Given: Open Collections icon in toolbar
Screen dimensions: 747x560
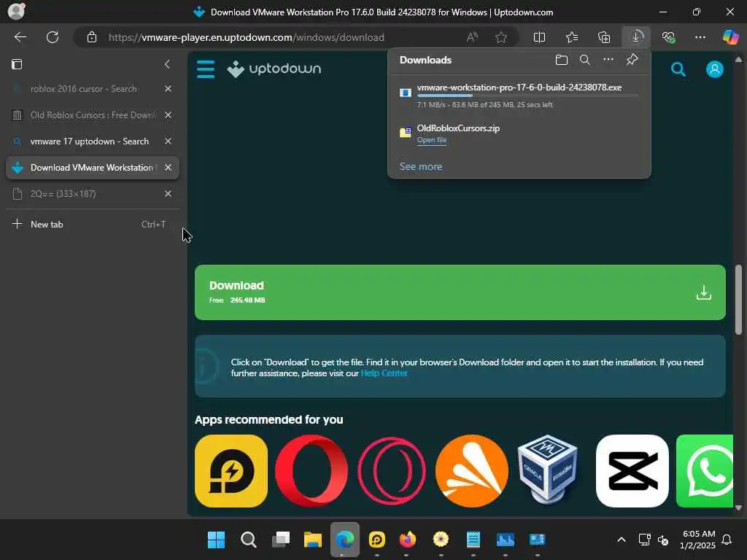Looking at the screenshot, I should click(604, 37).
